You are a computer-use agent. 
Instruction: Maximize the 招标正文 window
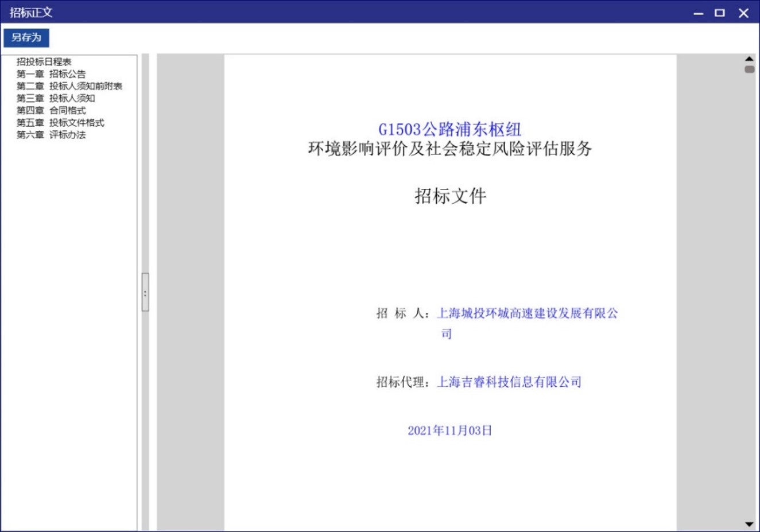(720, 13)
